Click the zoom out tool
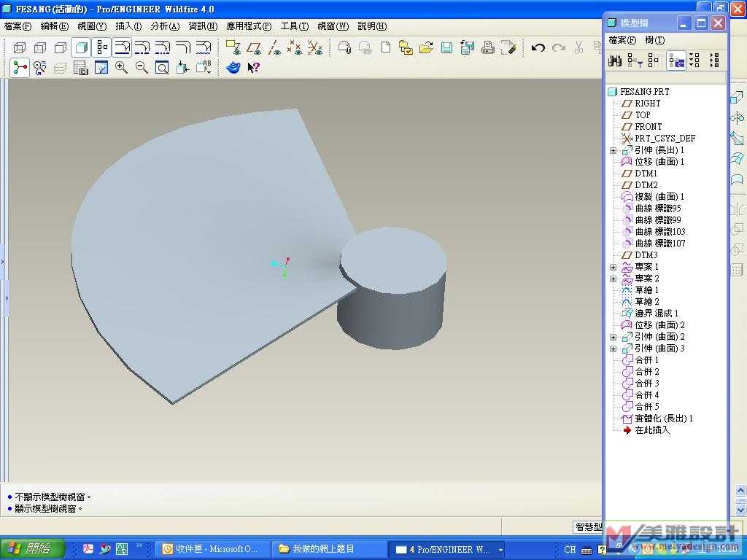The image size is (747, 560). tap(142, 68)
